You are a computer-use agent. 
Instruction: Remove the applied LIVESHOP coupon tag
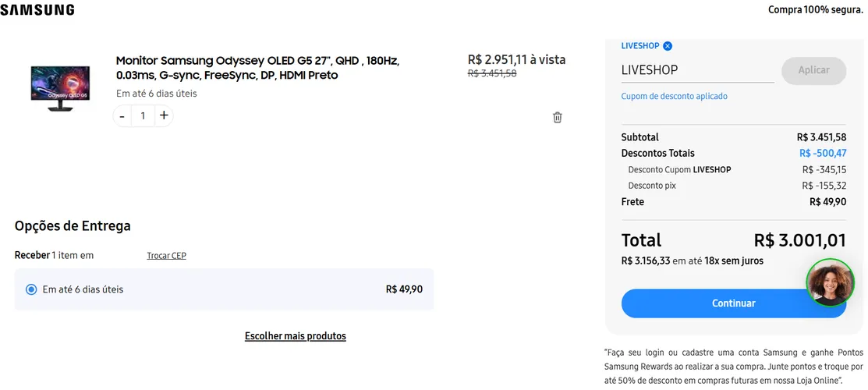point(668,46)
